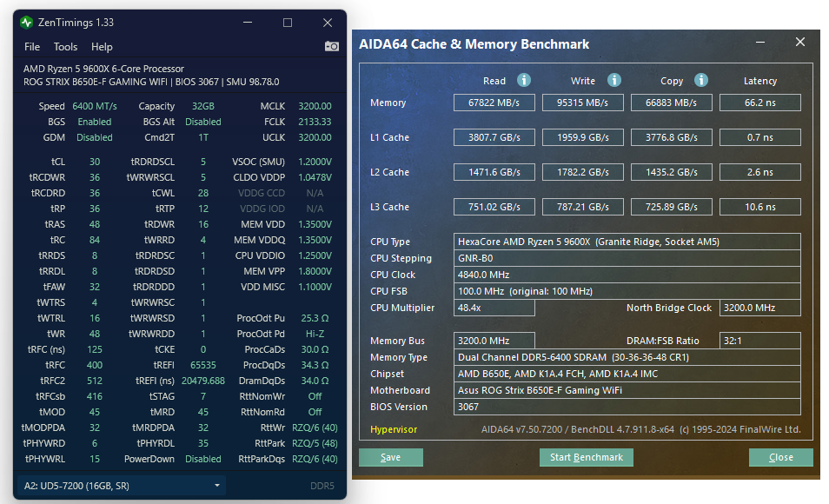The height and width of the screenshot is (504, 829).
Task: Click the Speed value 6400 MT/s
Action: pyautogui.click(x=95, y=106)
